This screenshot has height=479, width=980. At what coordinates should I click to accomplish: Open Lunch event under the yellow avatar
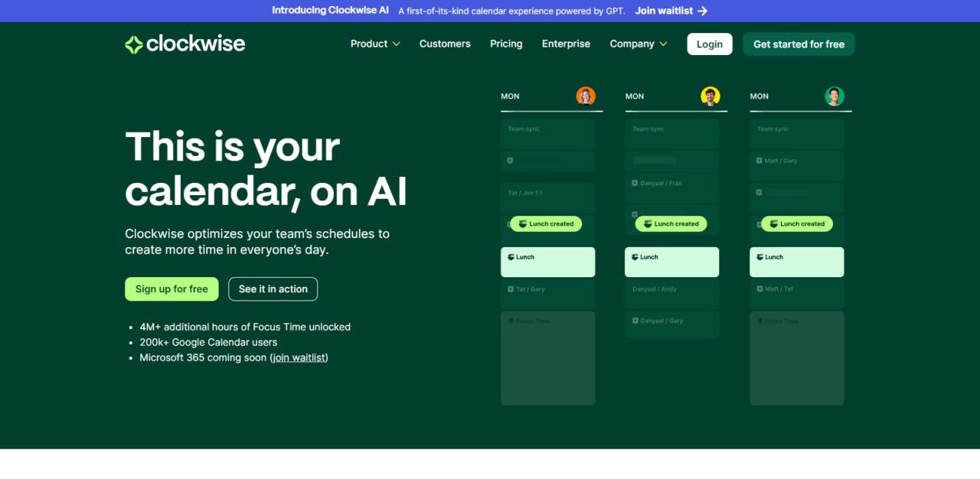point(672,262)
